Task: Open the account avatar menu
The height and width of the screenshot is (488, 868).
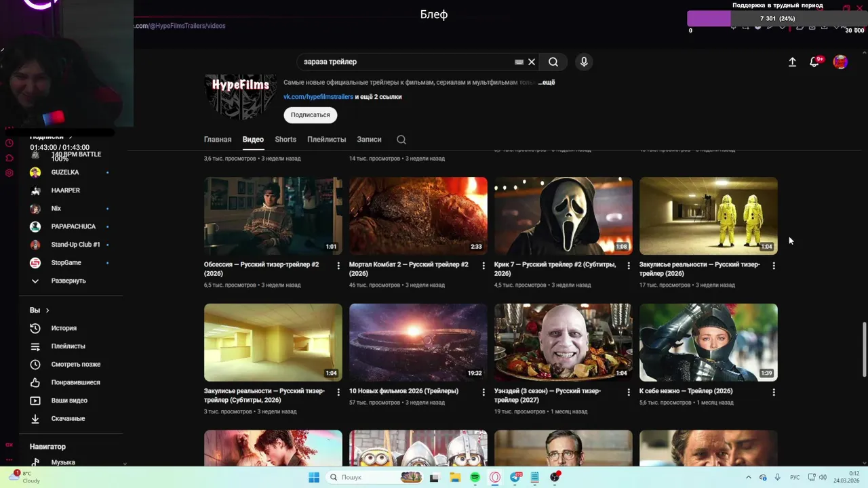Action: (x=840, y=62)
